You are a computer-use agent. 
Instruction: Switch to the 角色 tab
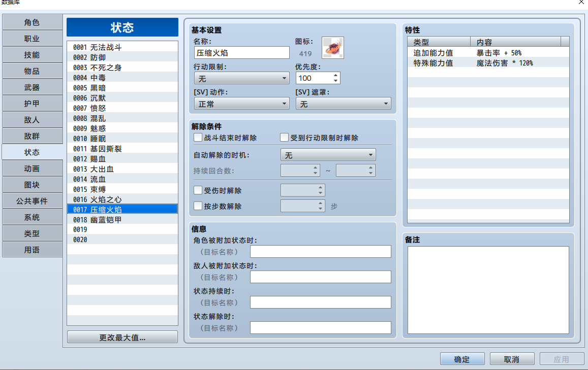(x=32, y=22)
